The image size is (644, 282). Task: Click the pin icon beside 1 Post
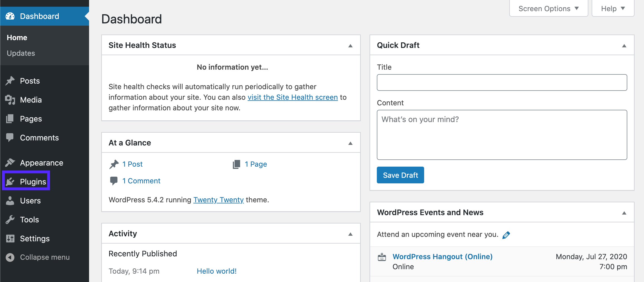click(x=114, y=164)
